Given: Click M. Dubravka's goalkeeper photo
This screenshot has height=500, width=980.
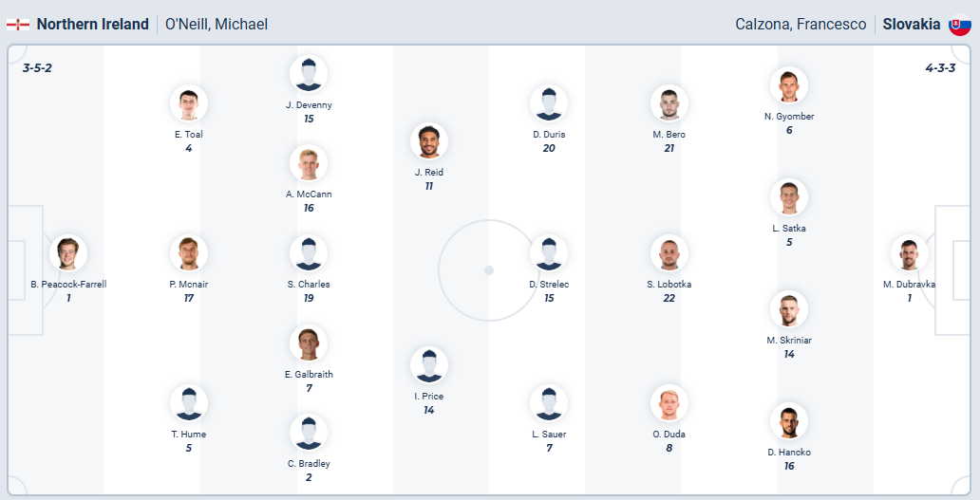Looking at the screenshot, I should point(910,253).
